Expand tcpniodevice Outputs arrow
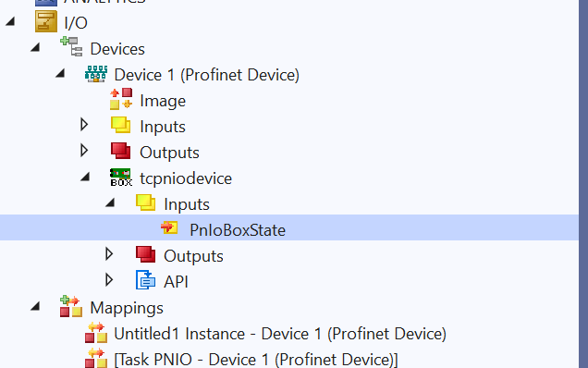The width and height of the screenshot is (588, 368). pos(109,254)
